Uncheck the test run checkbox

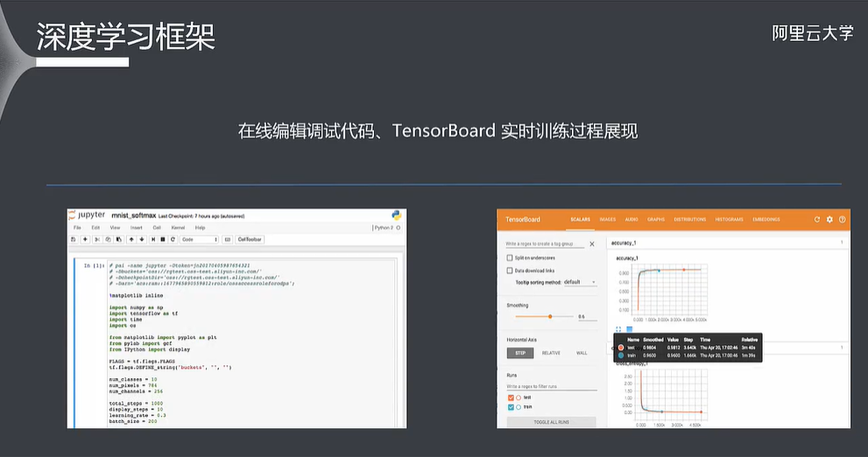(511, 397)
